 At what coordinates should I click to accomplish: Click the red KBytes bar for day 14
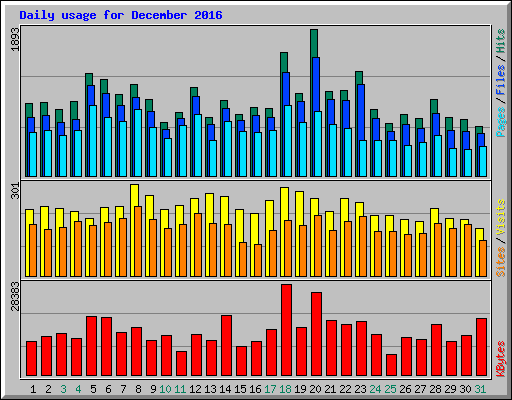click(x=226, y=345)
